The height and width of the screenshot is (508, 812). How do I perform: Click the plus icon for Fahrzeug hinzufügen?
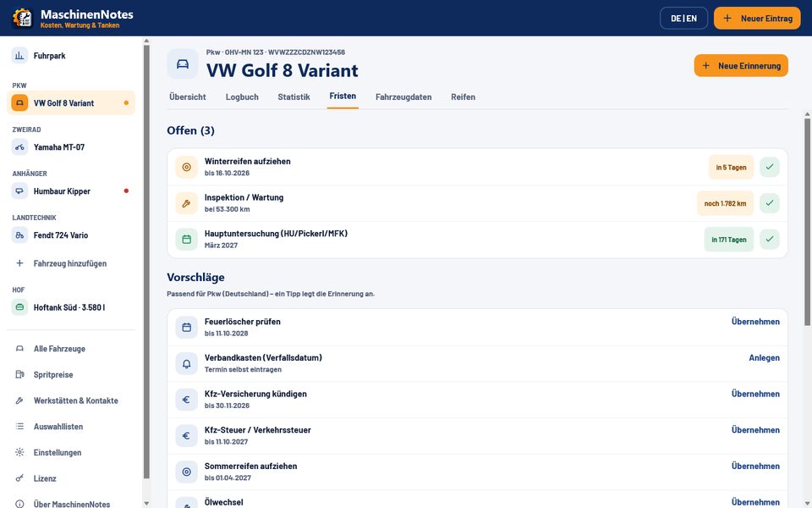tap(19, 263)
